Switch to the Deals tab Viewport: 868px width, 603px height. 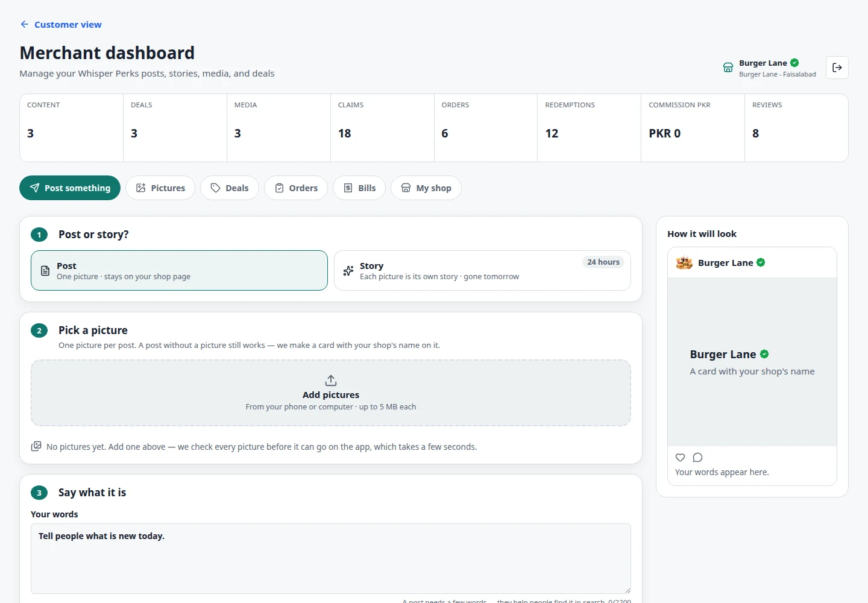229,188
